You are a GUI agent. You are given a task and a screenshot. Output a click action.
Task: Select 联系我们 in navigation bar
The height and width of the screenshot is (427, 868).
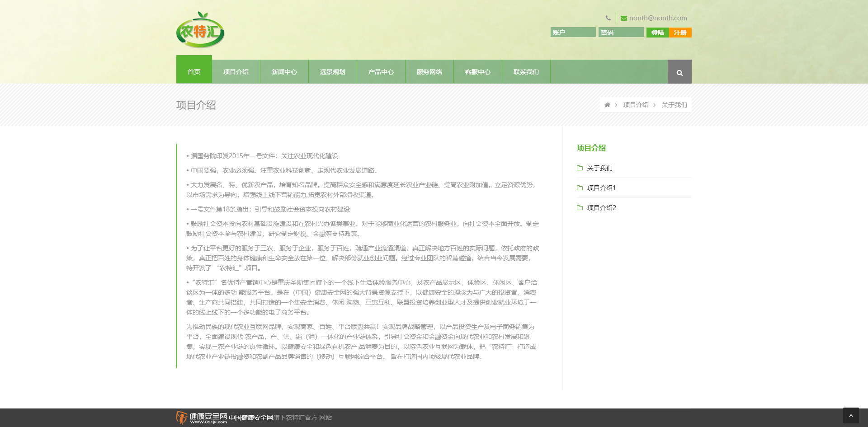(x=526, y=72)
